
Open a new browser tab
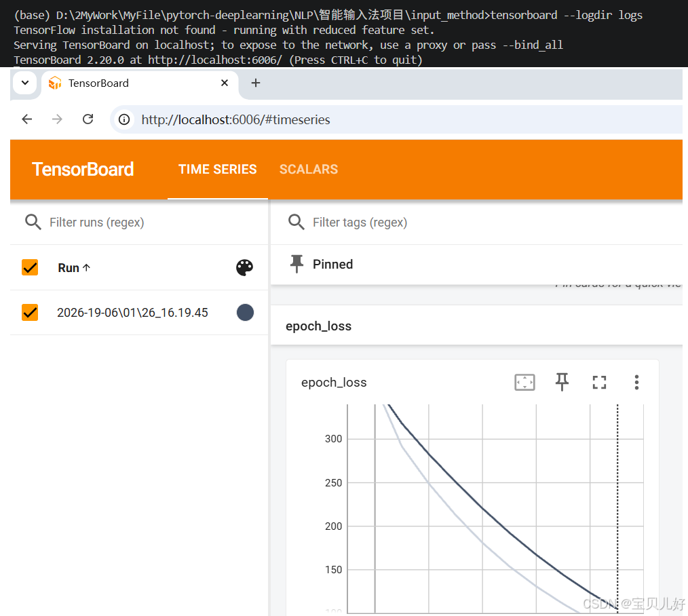coord(255,83)
